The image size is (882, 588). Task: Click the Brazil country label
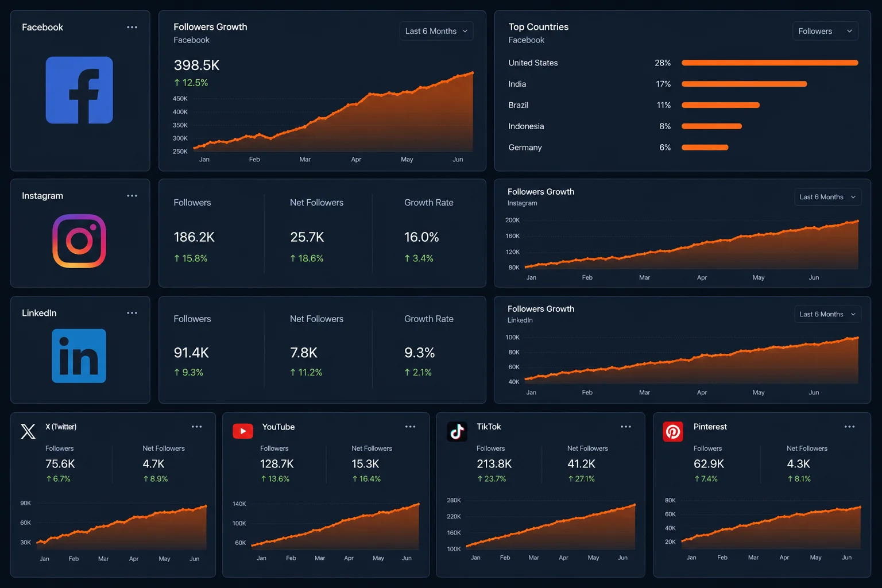click(x=519, y=105)
